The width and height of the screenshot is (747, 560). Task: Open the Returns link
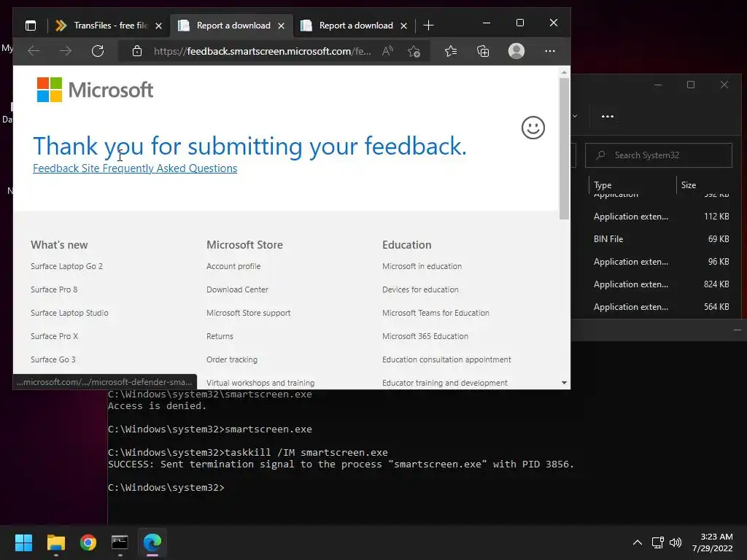click(x=220, y=336)
